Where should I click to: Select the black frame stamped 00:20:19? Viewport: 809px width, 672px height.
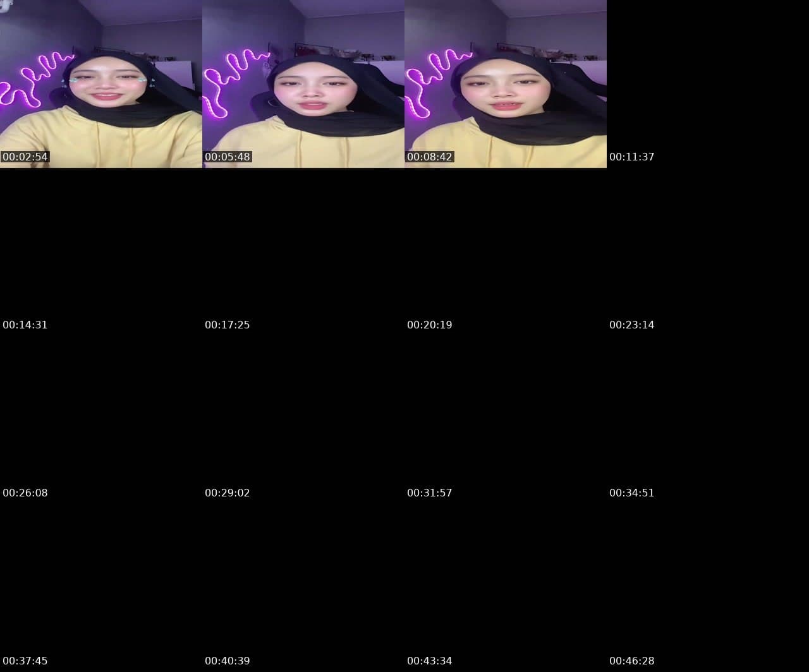506,252
